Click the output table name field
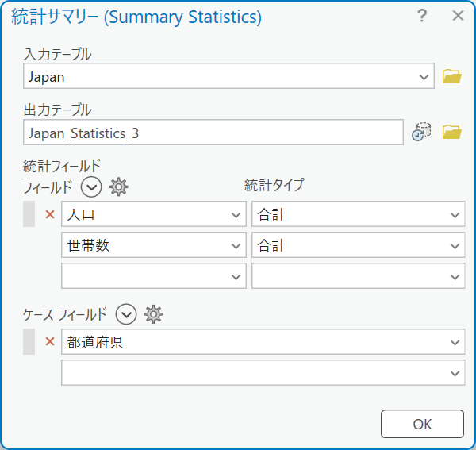Image resolution: width=476 pixels, height=450 pixels. (x=213, y=133)
